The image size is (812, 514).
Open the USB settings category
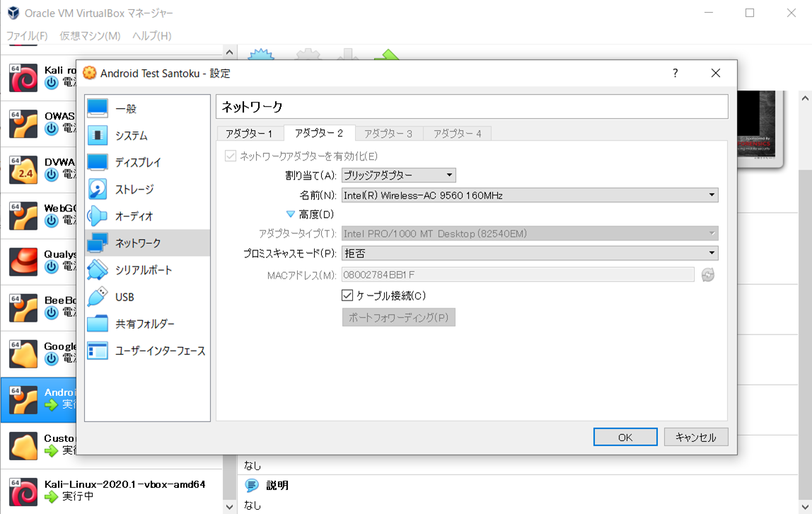coord(148,297)
